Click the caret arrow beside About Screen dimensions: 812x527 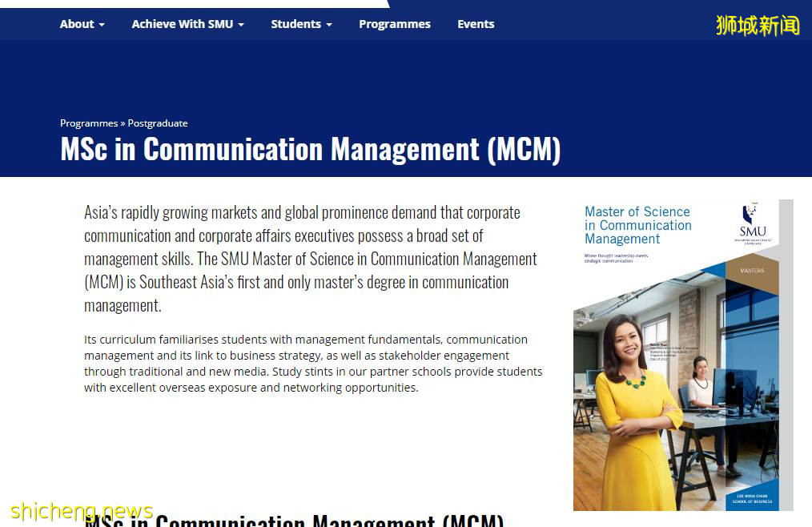[x=102, y=25]
